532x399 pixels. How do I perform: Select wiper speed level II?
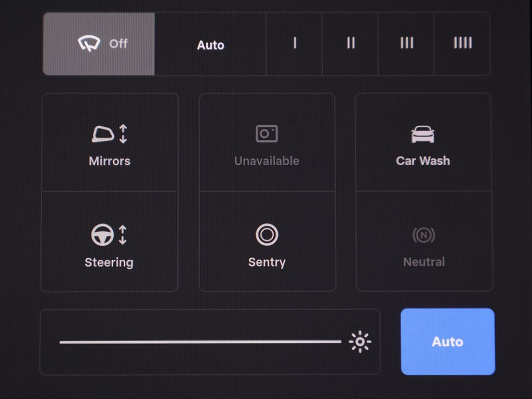351,44
